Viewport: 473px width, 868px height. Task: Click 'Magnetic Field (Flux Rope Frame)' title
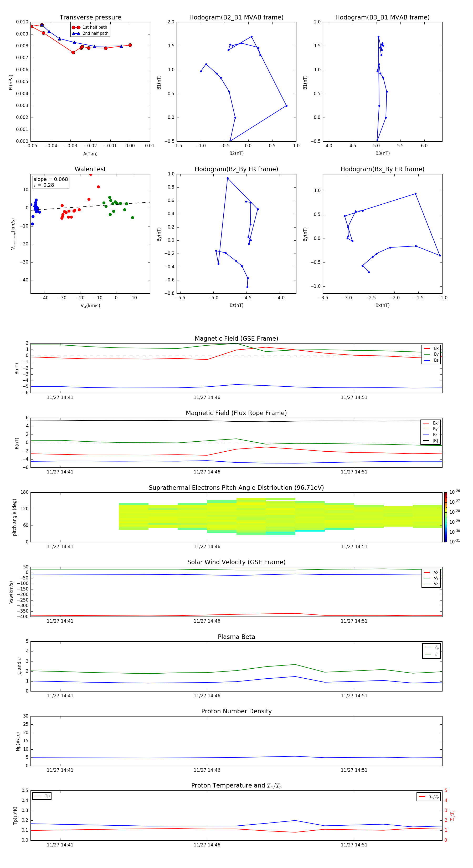coord(236,413)
